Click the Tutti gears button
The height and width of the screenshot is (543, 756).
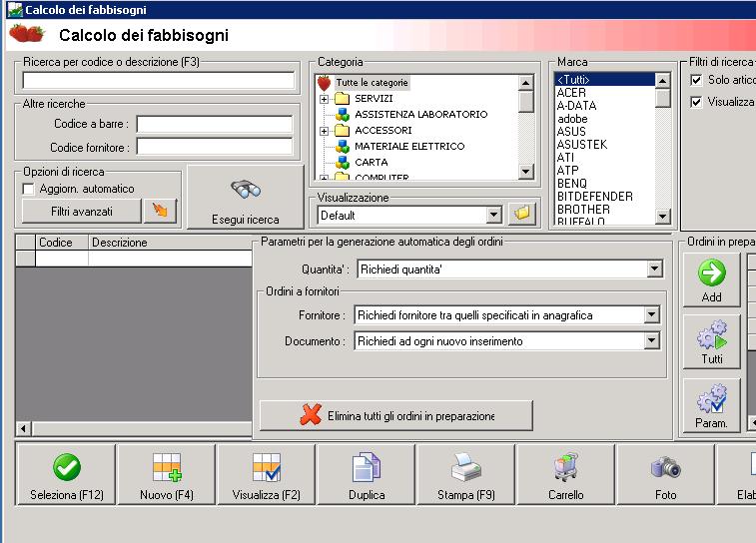pyautogui.click(x=711, y=342)
